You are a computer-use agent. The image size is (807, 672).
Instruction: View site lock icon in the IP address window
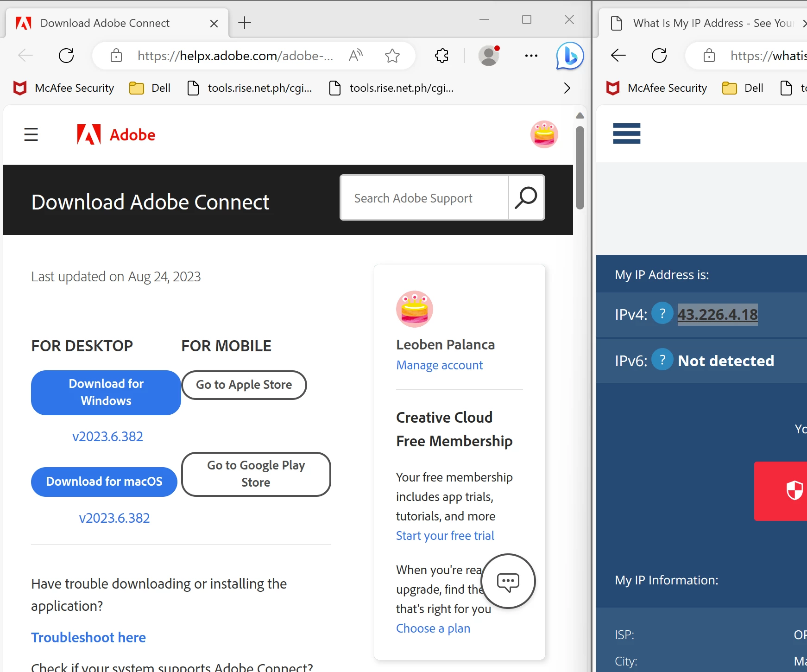709,56
